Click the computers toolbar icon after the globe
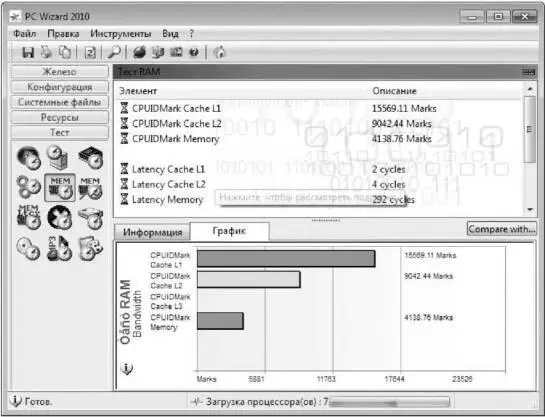 (x=158, y=52)
